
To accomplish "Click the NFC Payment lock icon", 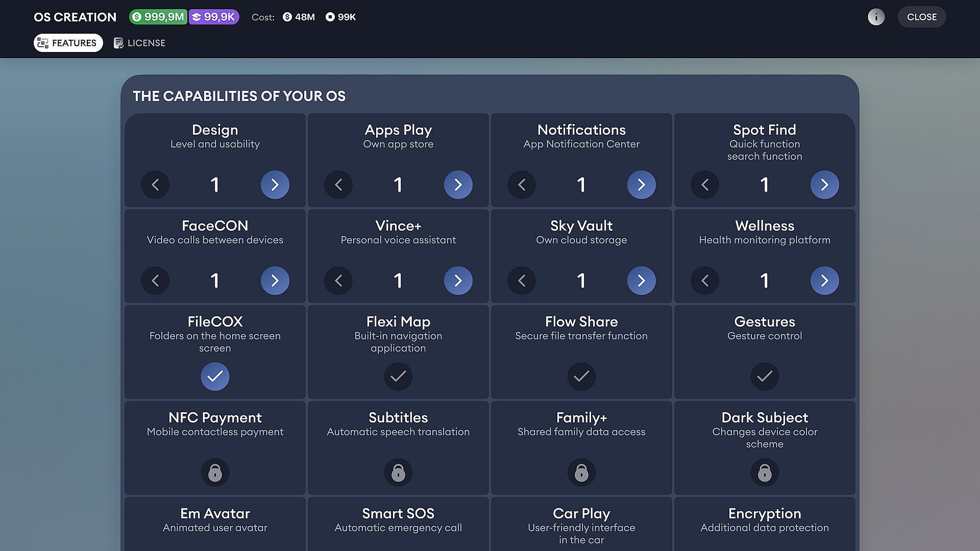I will [x=215, y=472].
